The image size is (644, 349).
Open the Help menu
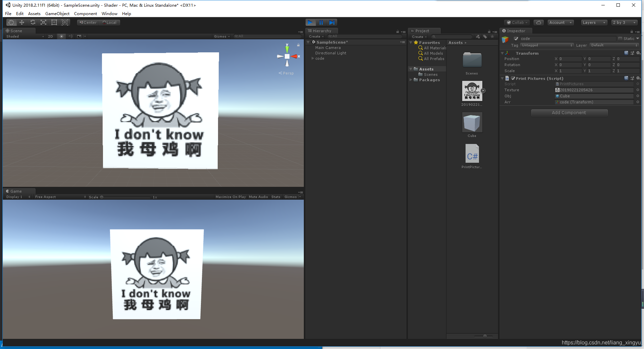[x=126, y=14]
